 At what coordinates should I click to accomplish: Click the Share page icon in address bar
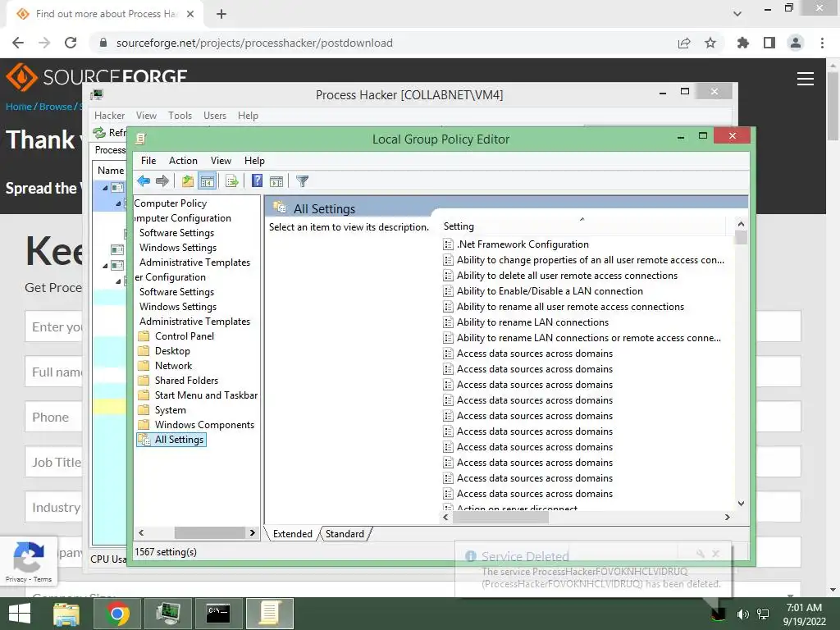(684, 43)
